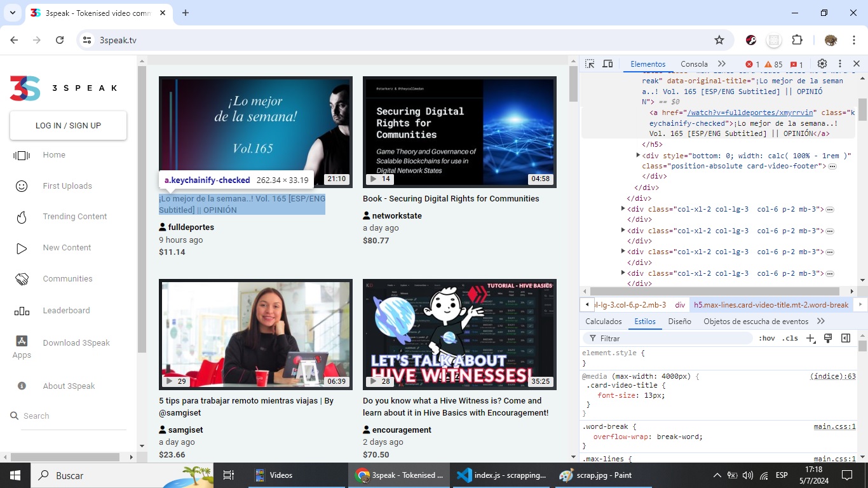Viewport: 868px width, 488px height.
Task: Select the Estilos tab
Action: click(x=645, y=322)
